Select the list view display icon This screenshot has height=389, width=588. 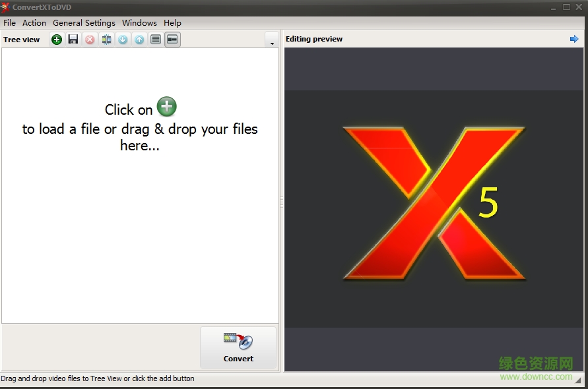[156, 39]
